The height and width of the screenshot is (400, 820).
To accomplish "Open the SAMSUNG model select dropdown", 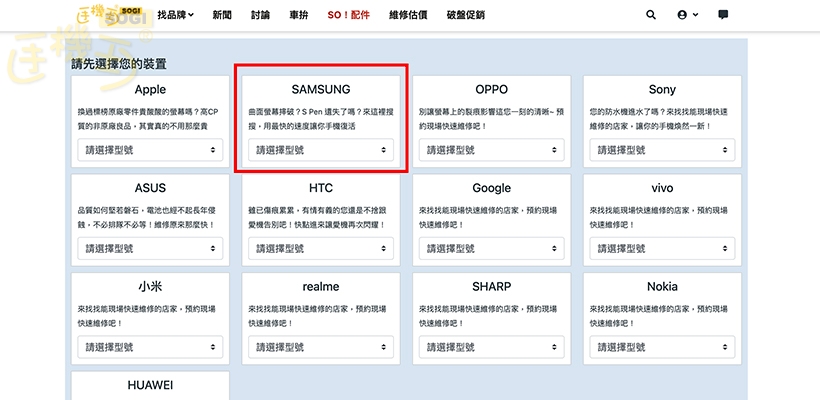I will pyautogui.click(x=320, y=150).
